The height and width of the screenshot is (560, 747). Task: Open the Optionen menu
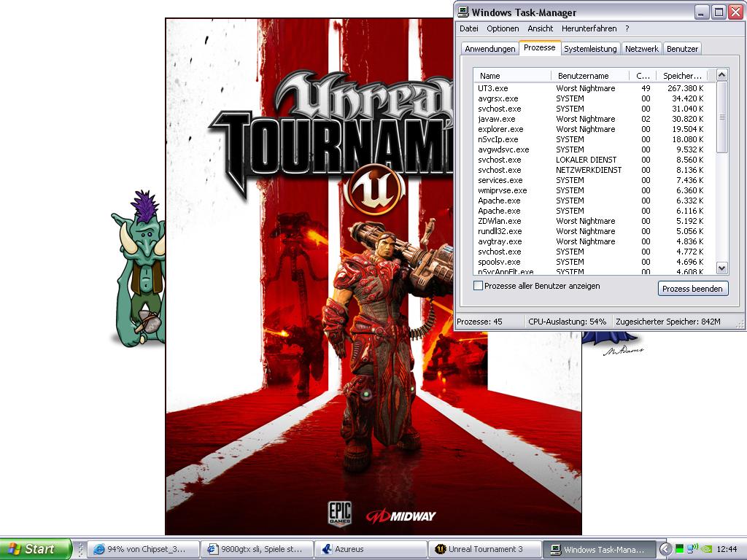tap(503, 28)
